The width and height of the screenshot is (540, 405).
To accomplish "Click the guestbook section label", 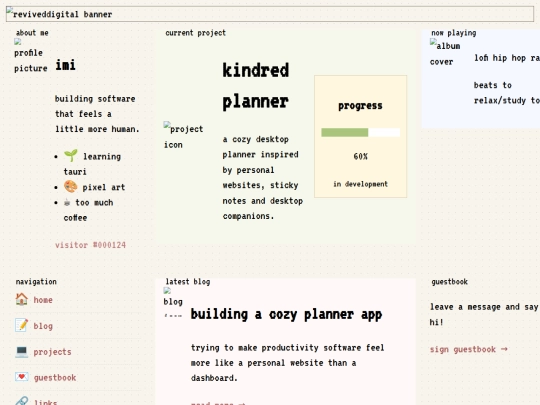I will pos(449,282).
